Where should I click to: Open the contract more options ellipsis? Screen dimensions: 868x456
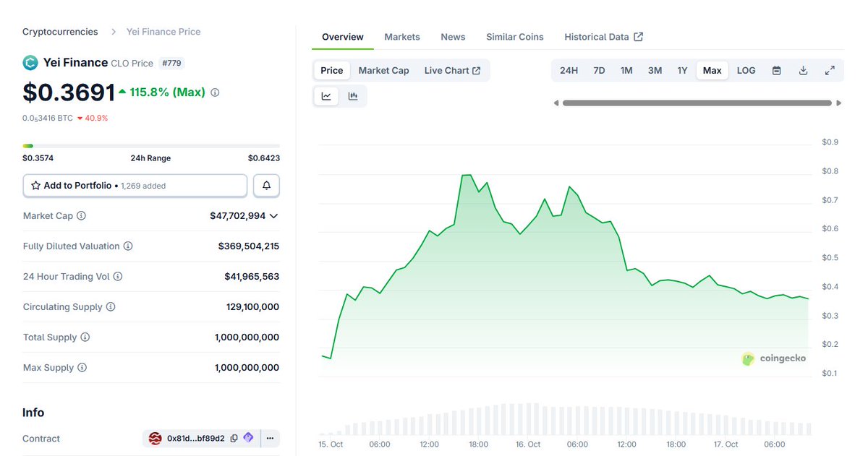pyautogui.click(x=270, y=438)
